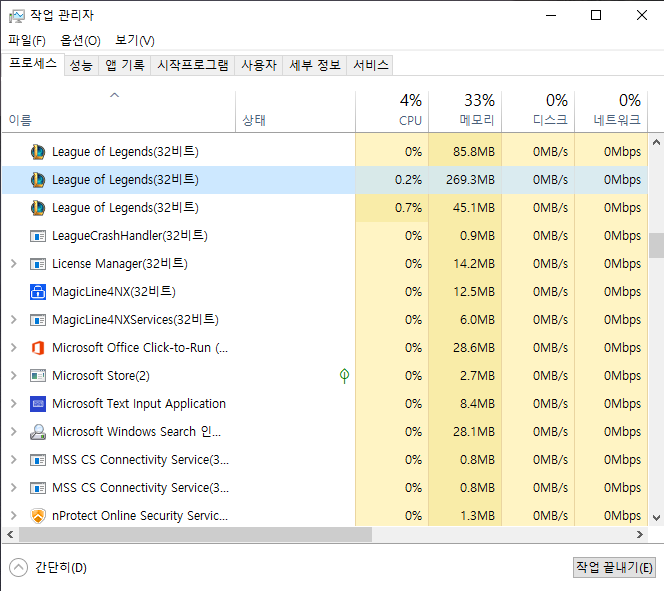The width and height of the screenshot is (664, 591).
Task: Expand the Microsoft Office Click-to-Run group
Action: [14, 347]
